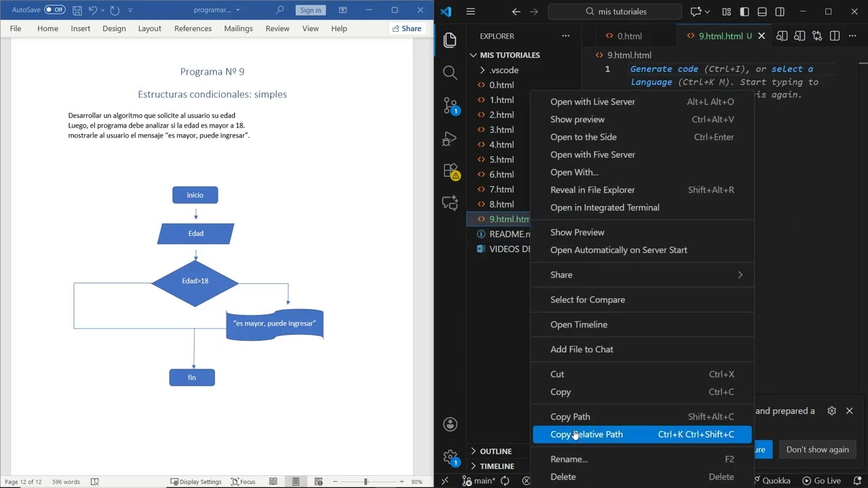Open the File menu in Word
868x488 pixels.
click(x=16, y=28)
